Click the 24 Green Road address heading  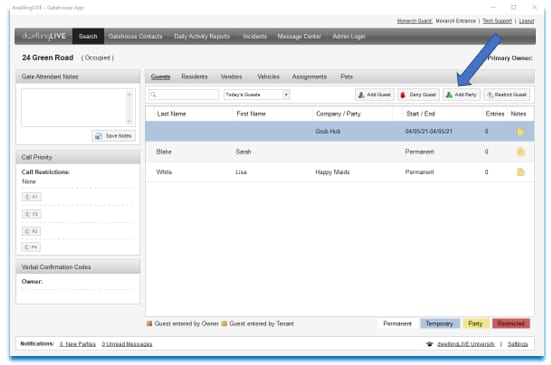pos(48,58)
